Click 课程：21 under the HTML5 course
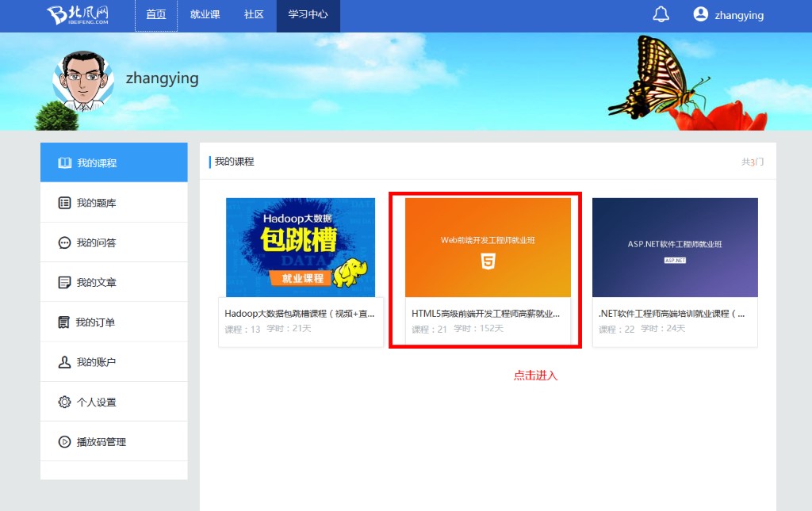 coord(429,329)
